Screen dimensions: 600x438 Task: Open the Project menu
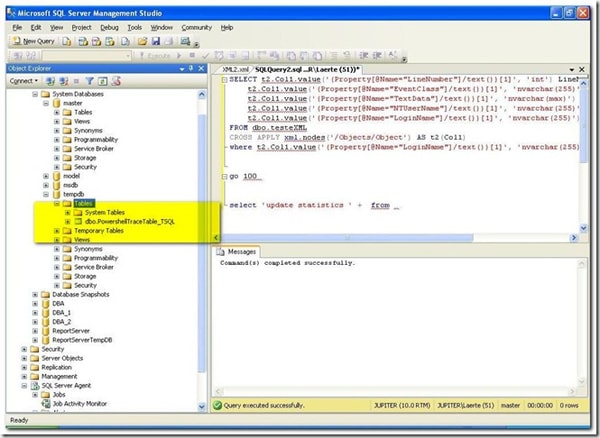click(x=82, y=28)
